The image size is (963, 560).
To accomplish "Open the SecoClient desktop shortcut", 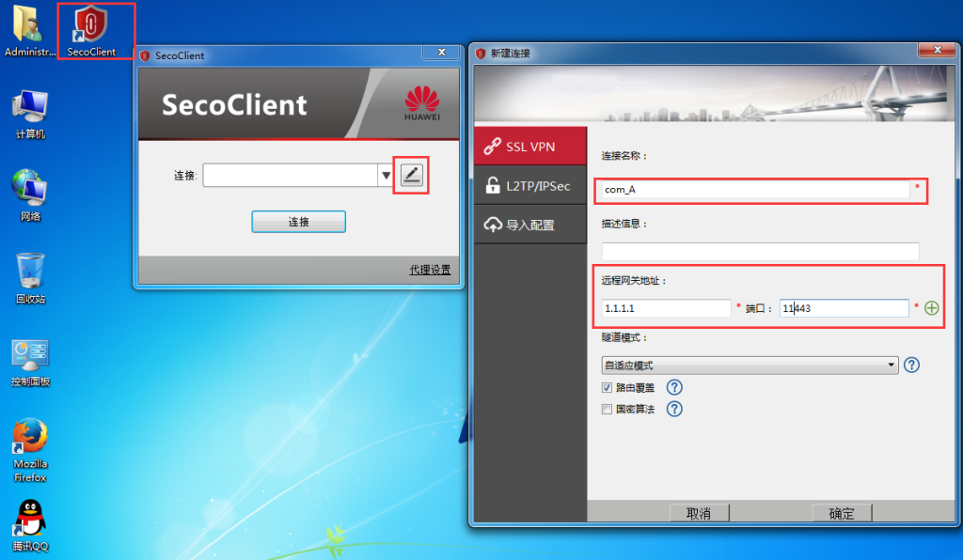I will pos(91,31).
